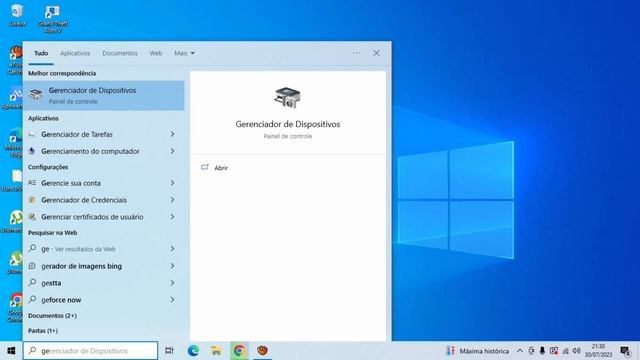640x360 pixels.
Task: Switch to the Aplicativos tab
Action: pos(75,53)
